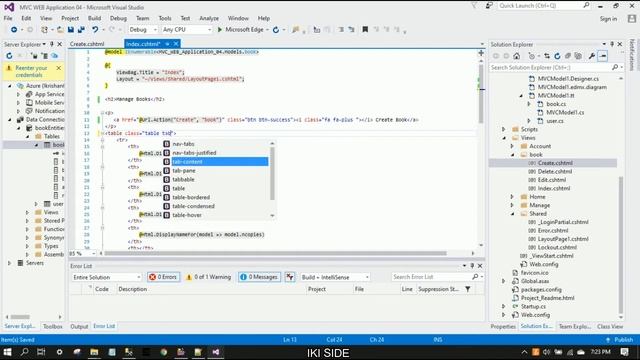
Task: Expand the Scripts folder in Solution Explorer
Action: coord(504,129)
